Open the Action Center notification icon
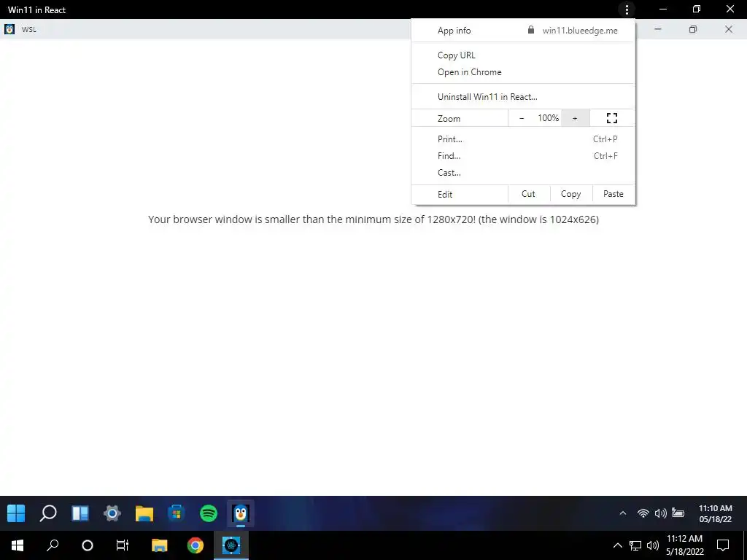 pos(723,545)
